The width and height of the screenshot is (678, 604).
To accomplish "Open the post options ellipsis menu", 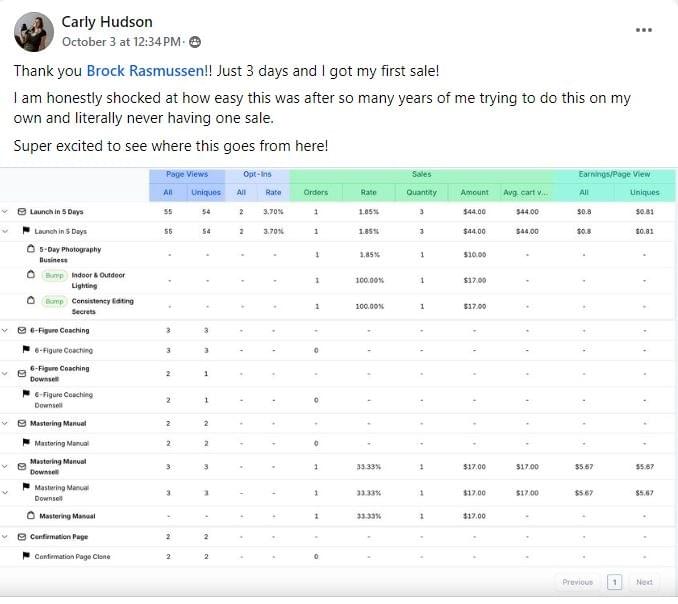I will 644,30.
